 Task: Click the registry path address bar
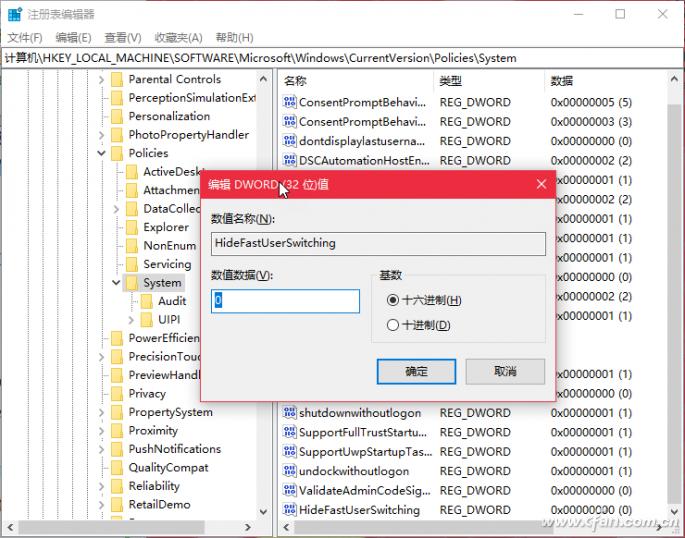coord(342,59)
